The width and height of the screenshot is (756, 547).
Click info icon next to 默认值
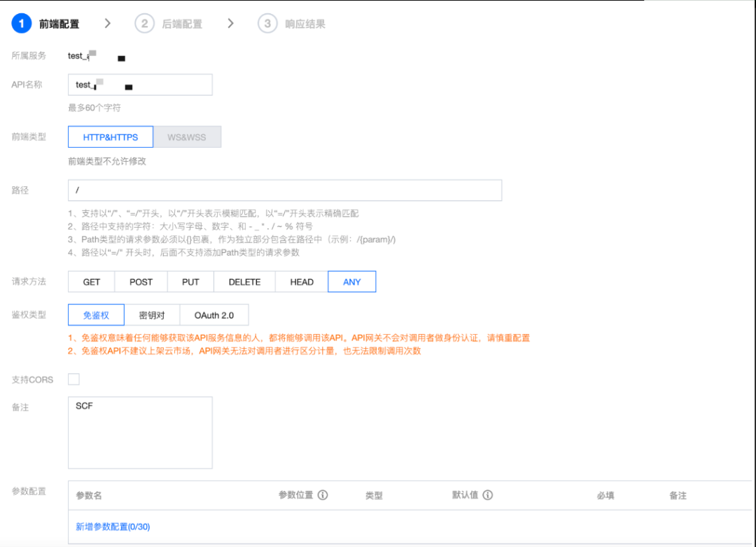point(488,495)
